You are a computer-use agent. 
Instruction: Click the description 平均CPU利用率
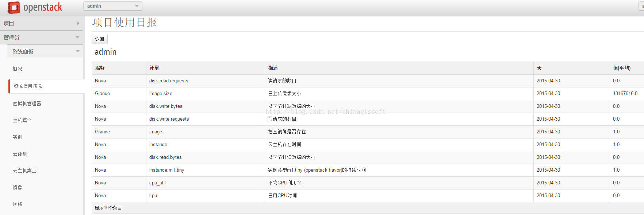point(285,183)
